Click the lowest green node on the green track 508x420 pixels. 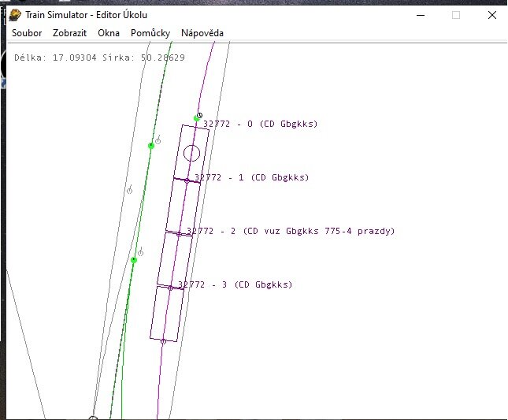[133, 260]
